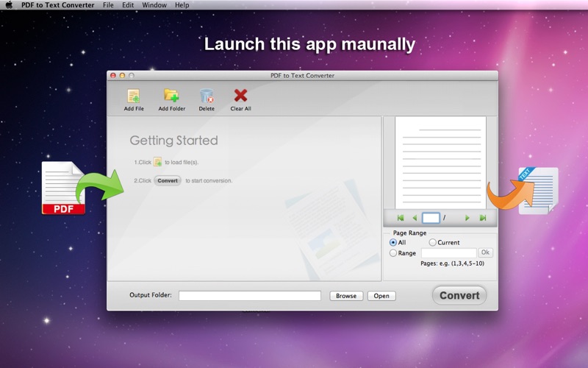Jump to last page in preview
Image resolution: width=588 pixels, height=368 pixels.
coord(483,218)
